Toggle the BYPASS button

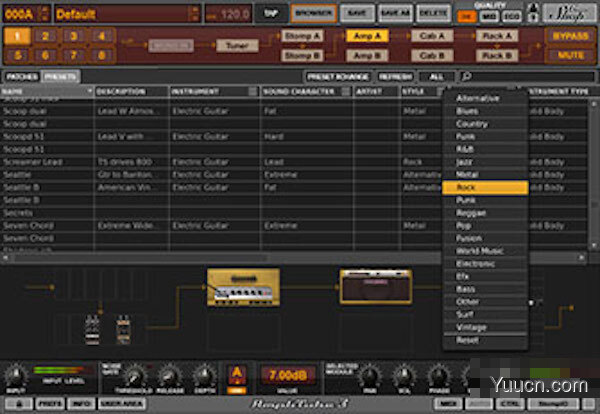tap(570, 36)
